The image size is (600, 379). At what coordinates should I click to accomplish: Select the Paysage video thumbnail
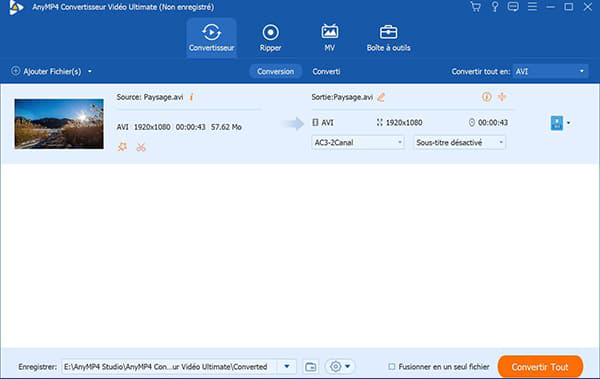[59, 124]
